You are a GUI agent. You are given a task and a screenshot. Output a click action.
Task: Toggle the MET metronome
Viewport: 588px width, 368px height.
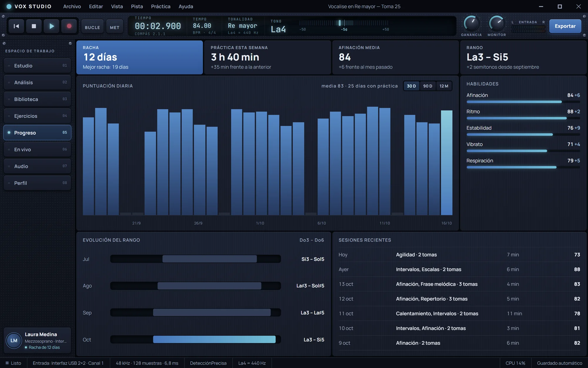[x=115, y=27]
